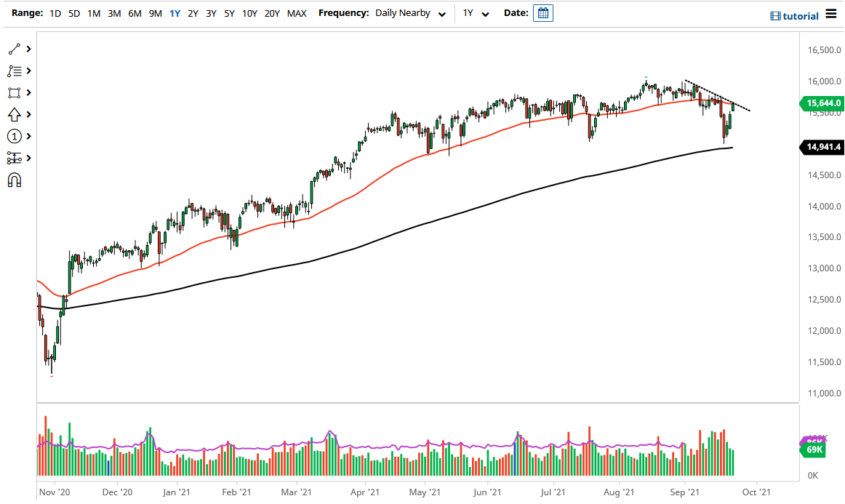Open the date picker calendar icon
Viewport: 845px width, 504px height.
point(542,13)
